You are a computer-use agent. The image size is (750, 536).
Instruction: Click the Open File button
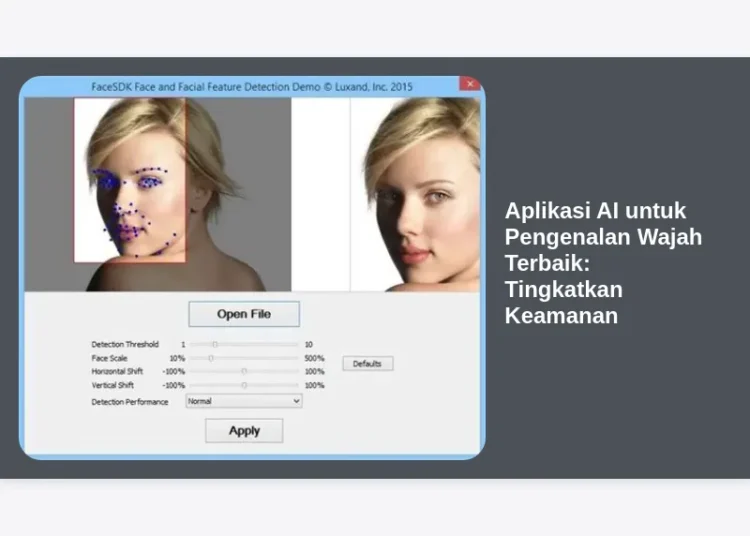click(x=244, y=314)
